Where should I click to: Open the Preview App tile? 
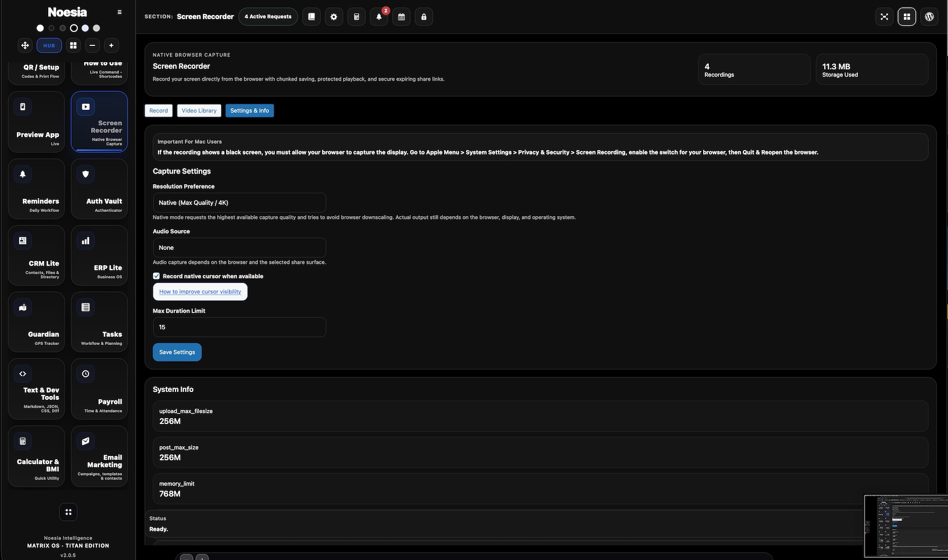[36, 122]
